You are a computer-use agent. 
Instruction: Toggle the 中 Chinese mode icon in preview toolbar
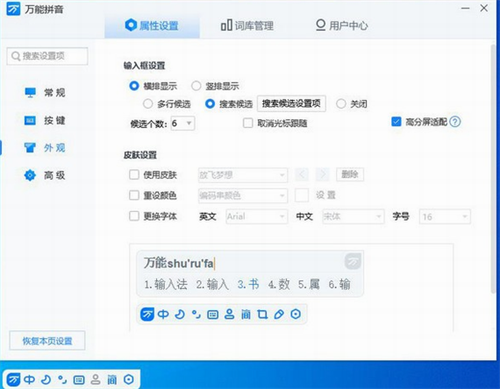tap(163, 314)
